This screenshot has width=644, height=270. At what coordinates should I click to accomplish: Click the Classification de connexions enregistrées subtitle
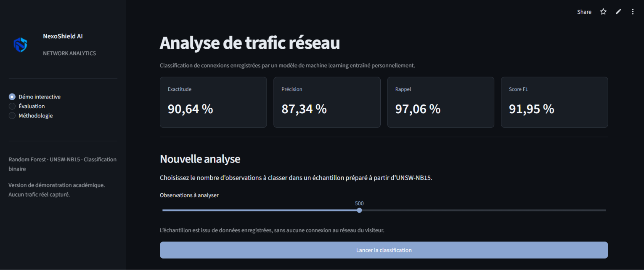(287, 66)
